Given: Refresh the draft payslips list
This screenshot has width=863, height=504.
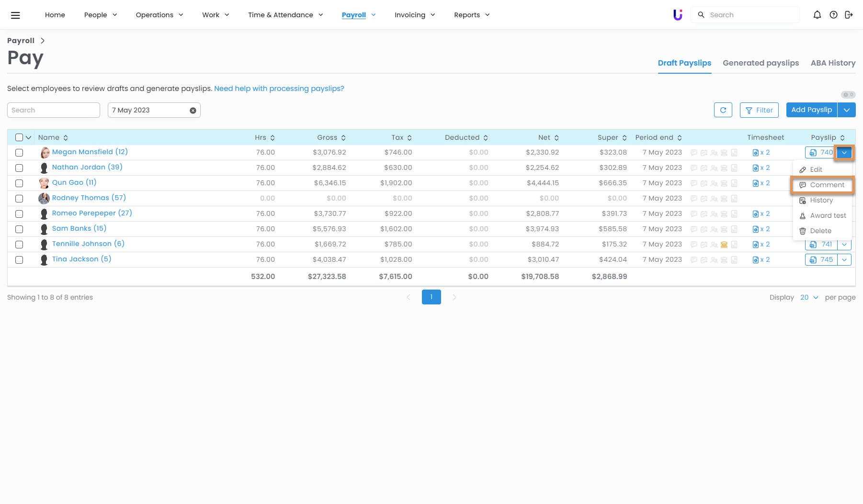Looking at the screenshot, I should pyautogui.click(x=723, y=110).
